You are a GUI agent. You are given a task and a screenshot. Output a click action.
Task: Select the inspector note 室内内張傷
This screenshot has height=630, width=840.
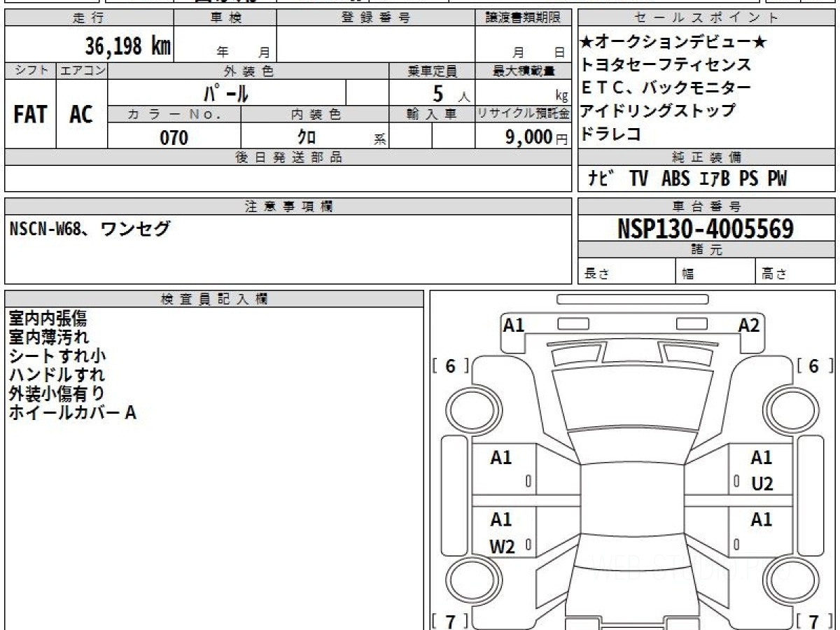tap(48, 319)
